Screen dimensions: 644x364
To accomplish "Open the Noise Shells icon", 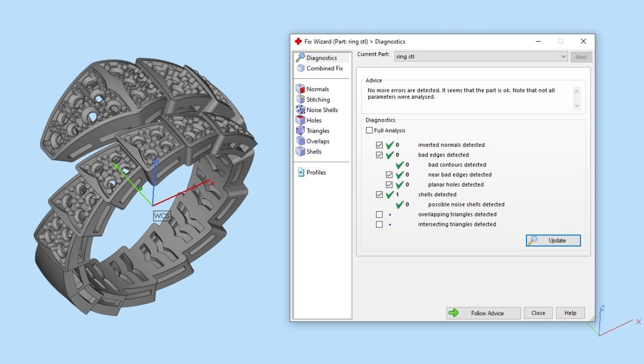I will pyautogui.click(x=301, y=110).
